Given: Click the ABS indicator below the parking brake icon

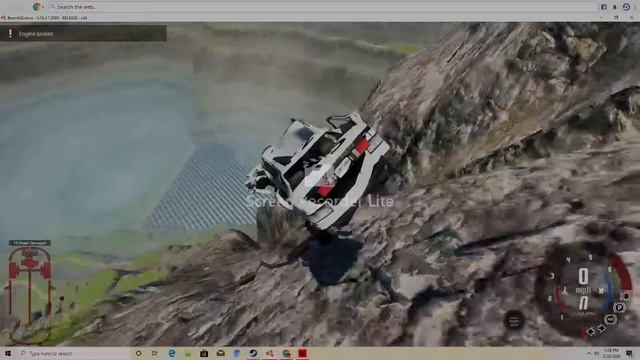Looking at the screenshot, I should click(611, 319).
